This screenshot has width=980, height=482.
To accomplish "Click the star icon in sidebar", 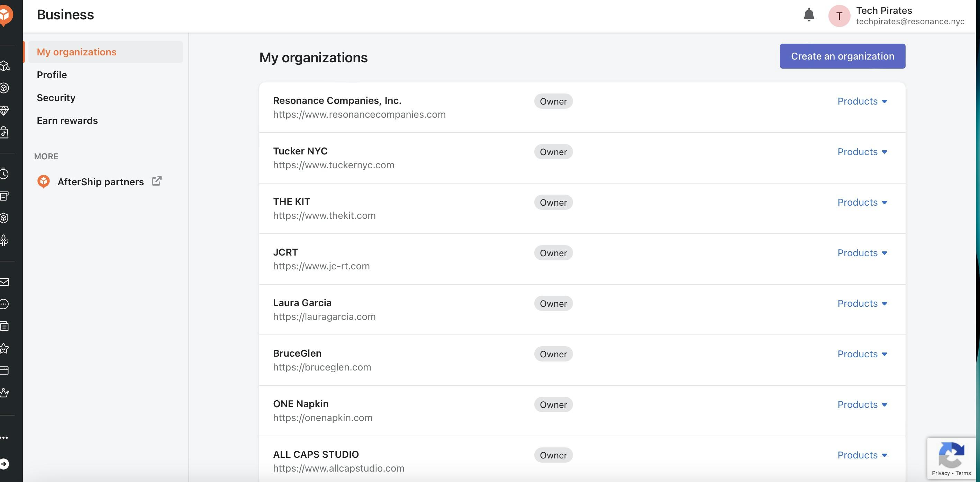I will pyautogui.click(x=4, y=348).
